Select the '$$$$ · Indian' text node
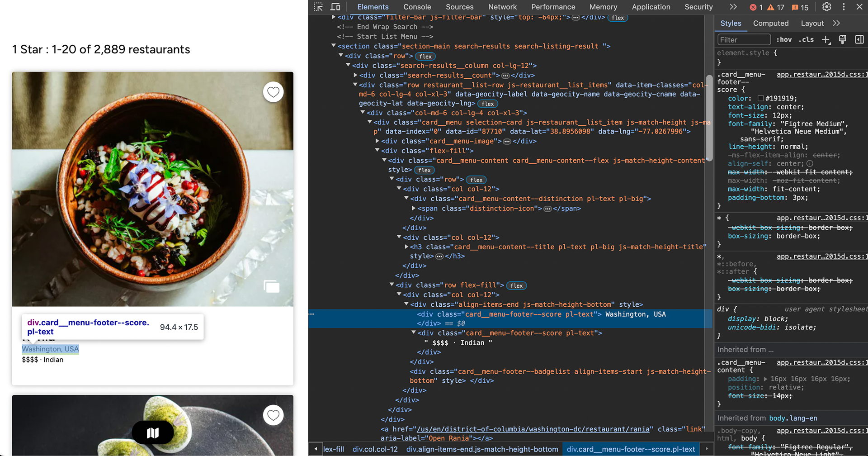The width and height of the screenshot is (868, 456). tap(458, 342)
